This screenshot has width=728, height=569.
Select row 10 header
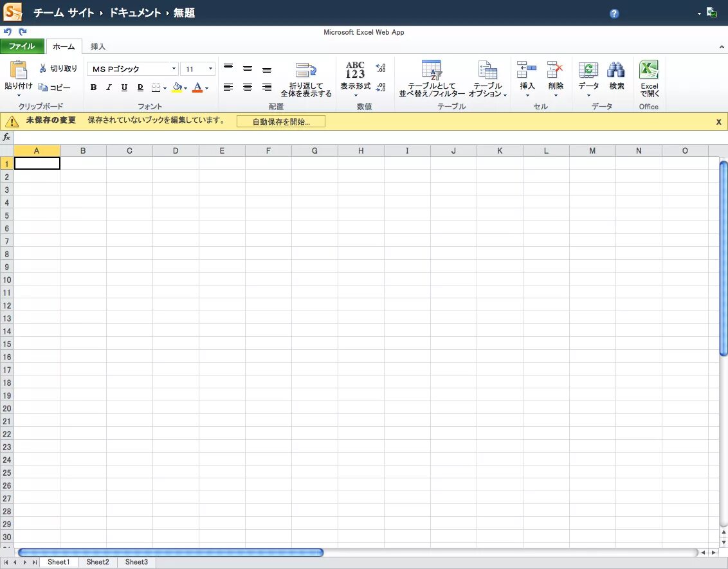click(7, 280)
